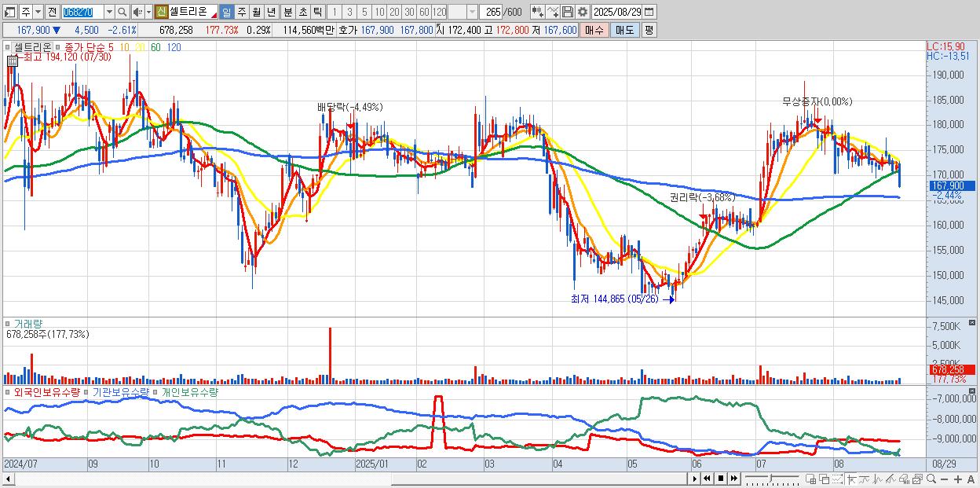Image resolution: width=980 pixels, height=488 pixels.
Task: Open dropdown next to 주 market selector
Action: 38,12
